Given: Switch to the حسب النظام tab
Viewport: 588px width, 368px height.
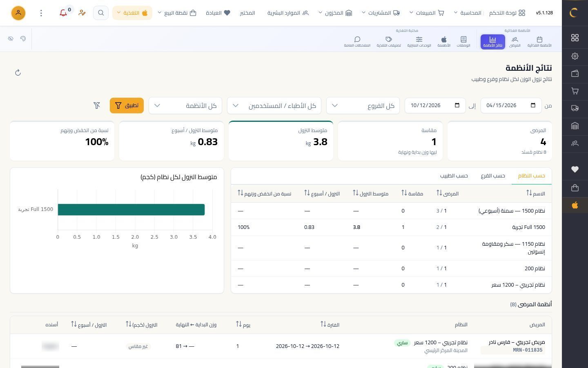Looking at the screenshot, I should pyautogui.click(x=532, y=176).
